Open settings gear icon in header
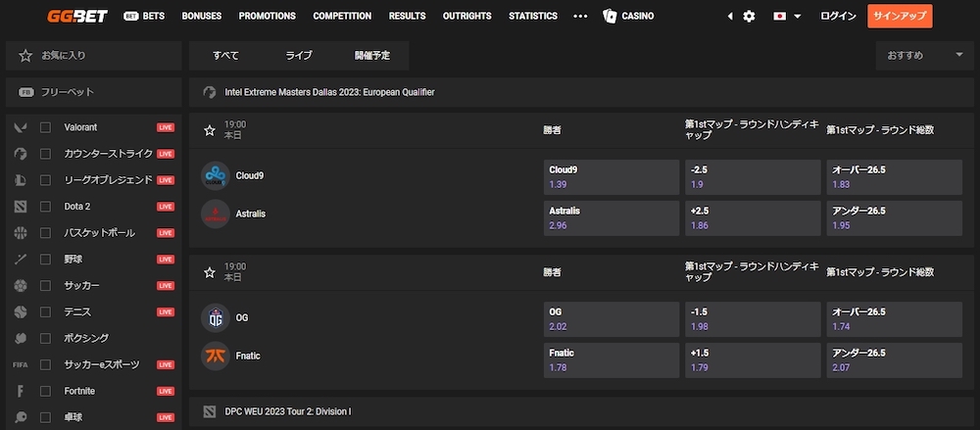The width and height of the screenshot is (980, 430). (749, 17)
